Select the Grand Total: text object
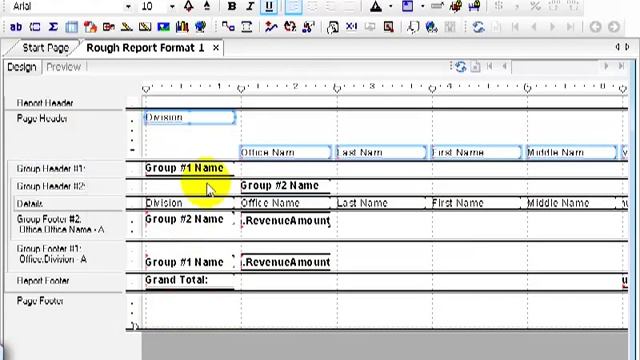 (189, 280)
